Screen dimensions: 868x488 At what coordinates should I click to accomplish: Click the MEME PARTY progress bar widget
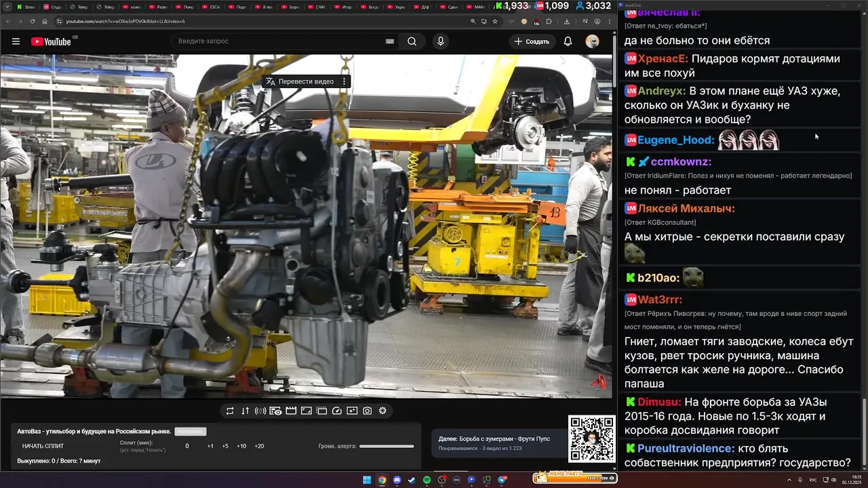[x=574, y=477]
